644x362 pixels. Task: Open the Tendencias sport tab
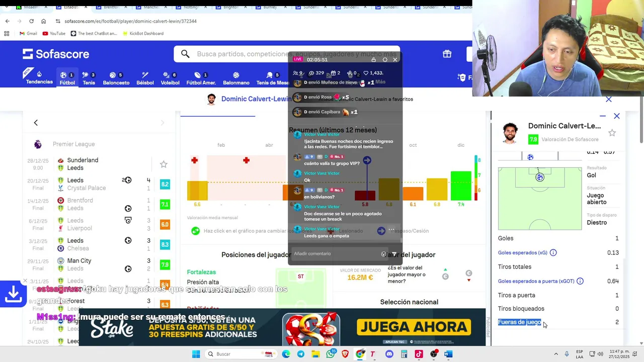(x=39, y=78)
